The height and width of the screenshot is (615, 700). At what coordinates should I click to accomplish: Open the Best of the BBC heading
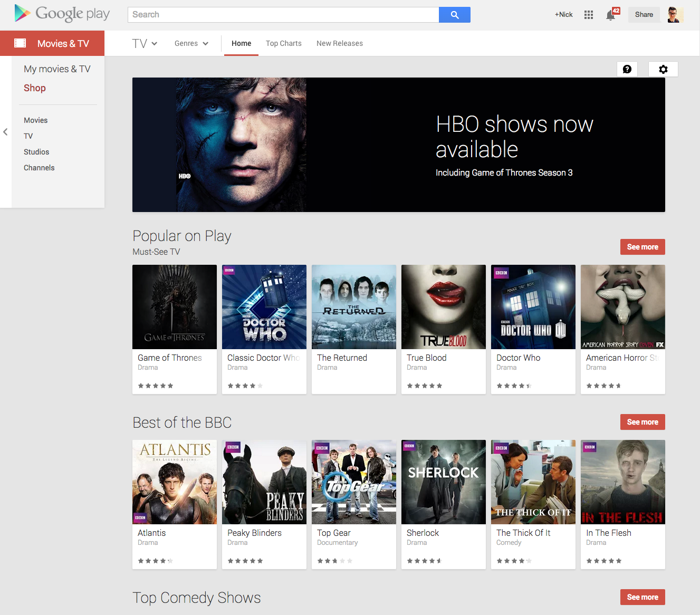pos(182,422)
